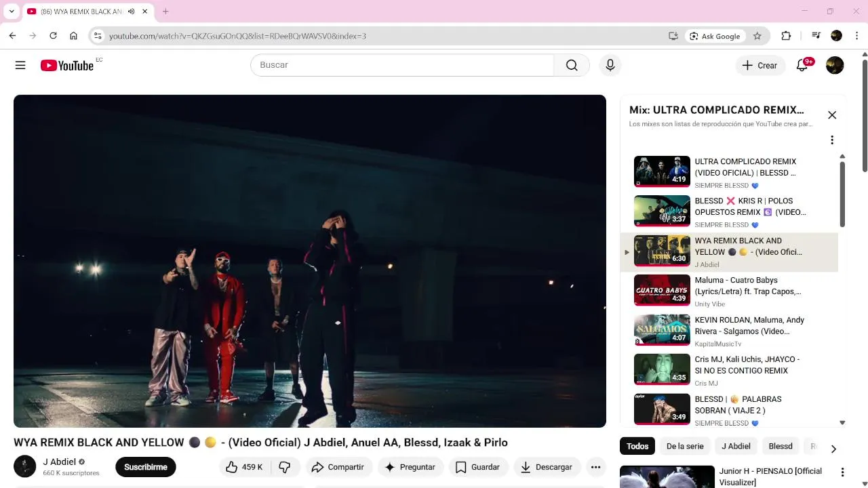
Task: Open J Abdiel channel name link
Action: coord(60,462)
